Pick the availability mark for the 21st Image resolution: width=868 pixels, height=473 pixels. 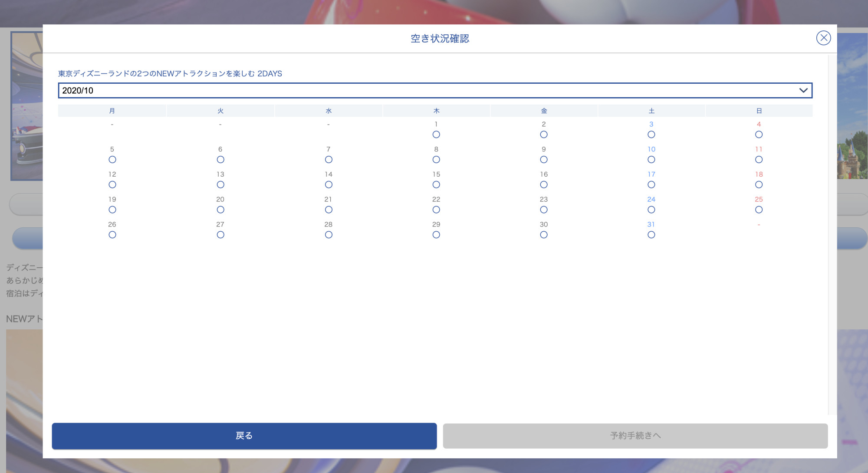click(x=329, y=210)
